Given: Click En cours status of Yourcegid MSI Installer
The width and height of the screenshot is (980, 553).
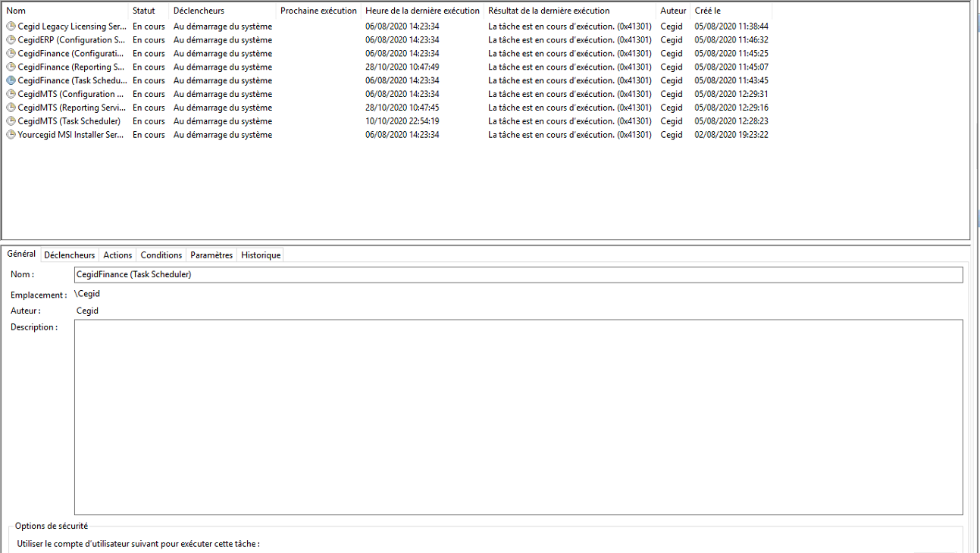Looking at the screenshot, I should pyautogui.click(x=149, y=135).
